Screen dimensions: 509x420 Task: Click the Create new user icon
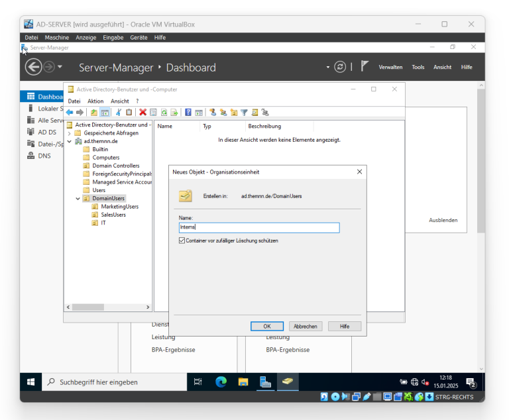pyautogui.click(x=213, y=113)
